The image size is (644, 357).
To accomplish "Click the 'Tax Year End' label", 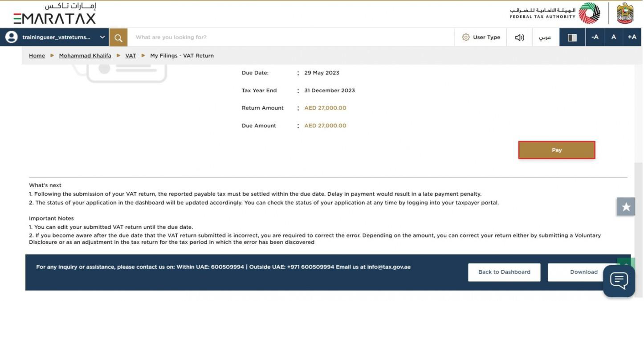I will [x=259, y=90].
